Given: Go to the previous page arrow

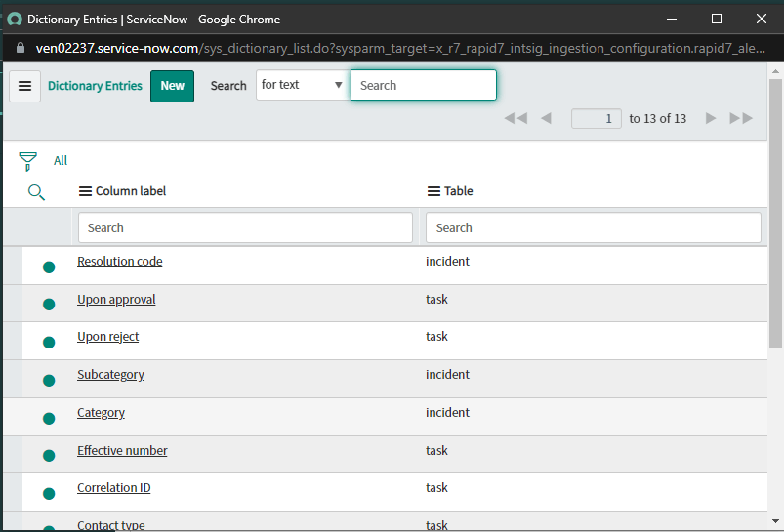Looking at the screenshot, I should pyautogui.click(x=546, y=118).
